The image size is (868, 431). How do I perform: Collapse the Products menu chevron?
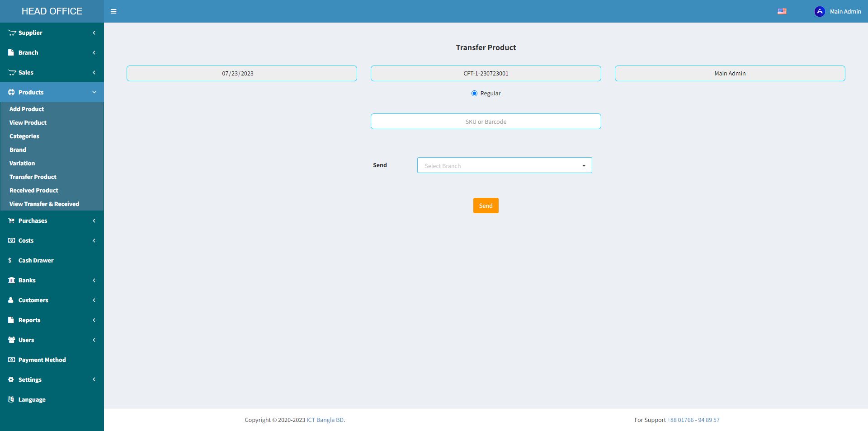[x=94, y=92]
